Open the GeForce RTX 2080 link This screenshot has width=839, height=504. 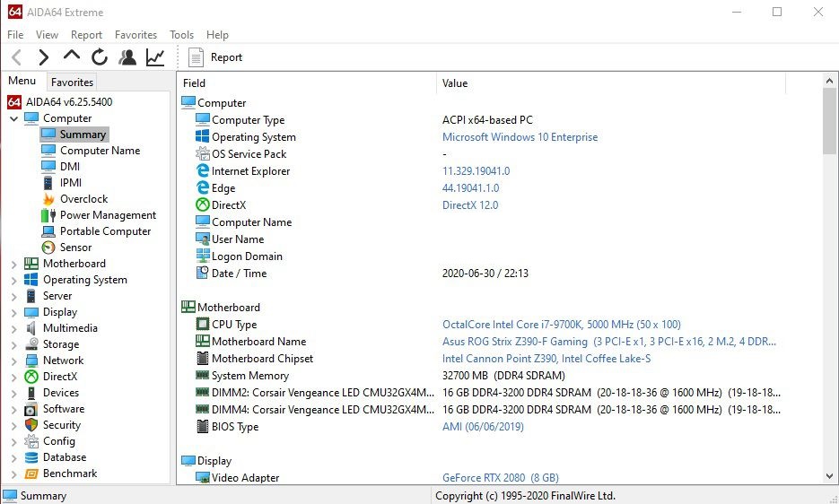coord(501,478)
